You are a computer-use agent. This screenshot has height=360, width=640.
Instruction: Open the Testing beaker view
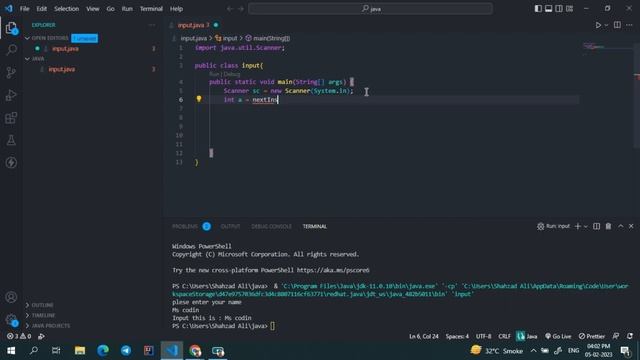click(11, 140)
